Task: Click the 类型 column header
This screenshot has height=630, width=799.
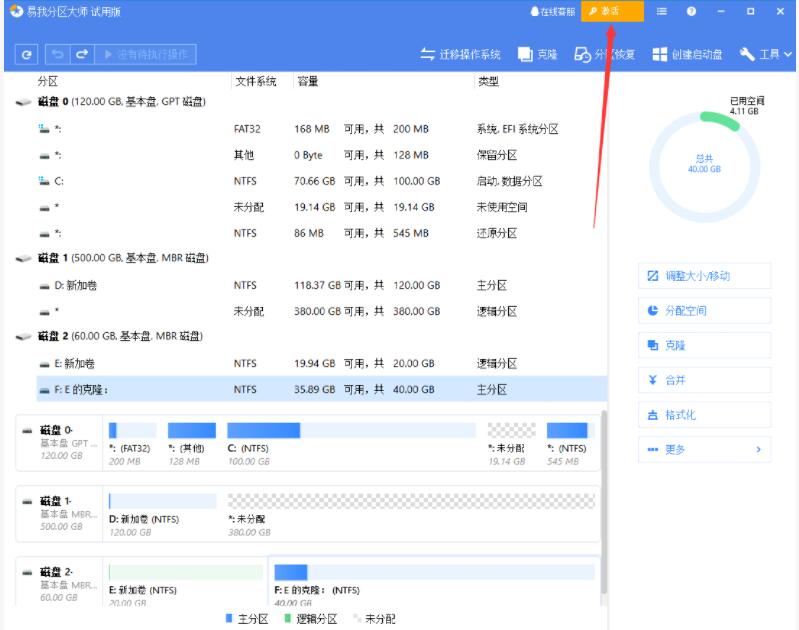Action: pyautogui.click(x=488, y=82)
